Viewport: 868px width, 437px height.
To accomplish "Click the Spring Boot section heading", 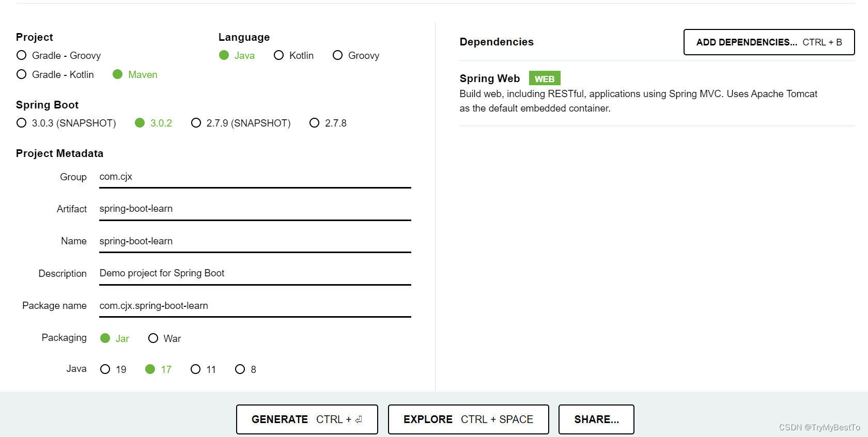I will point(47,105).
